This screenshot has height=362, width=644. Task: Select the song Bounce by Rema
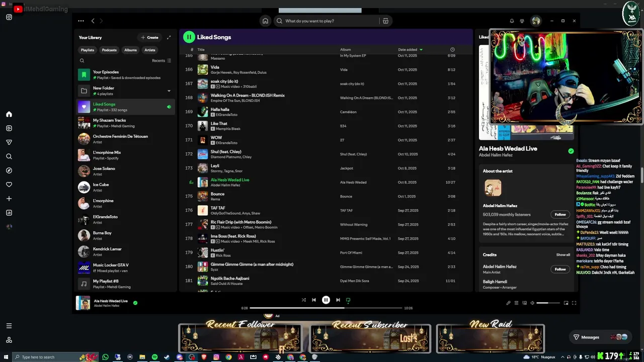click(x=326, y=196)
